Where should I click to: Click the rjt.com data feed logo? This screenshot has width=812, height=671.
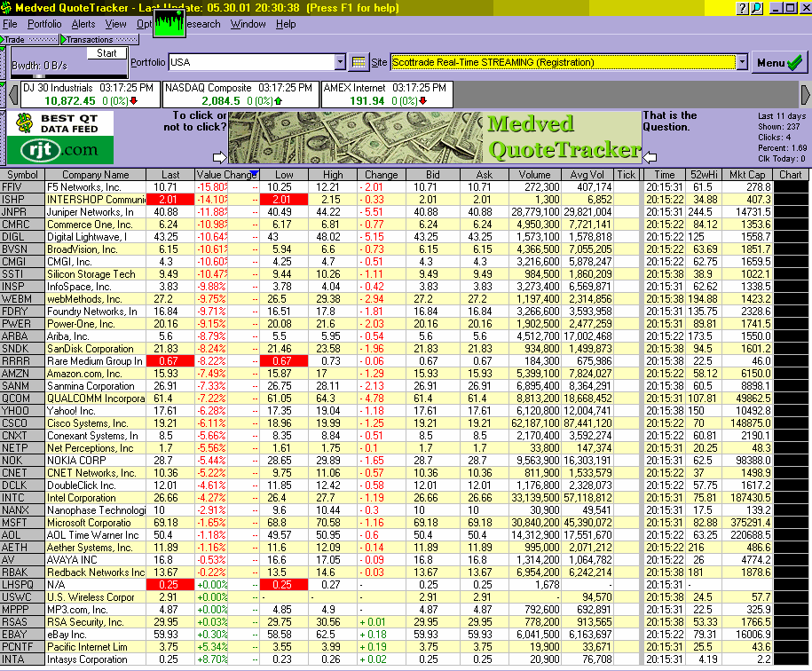[60, 138]
